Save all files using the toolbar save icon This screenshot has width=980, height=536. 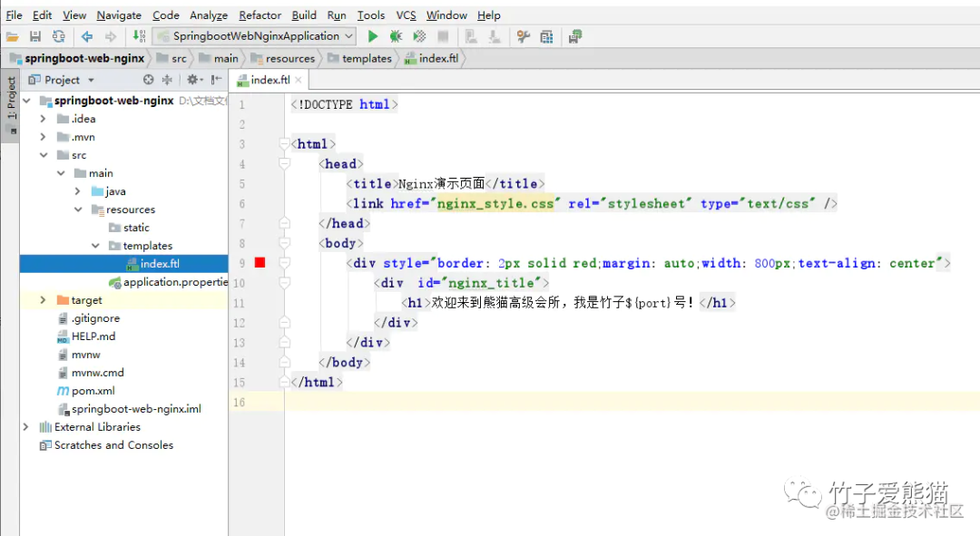tap(35, 36)
